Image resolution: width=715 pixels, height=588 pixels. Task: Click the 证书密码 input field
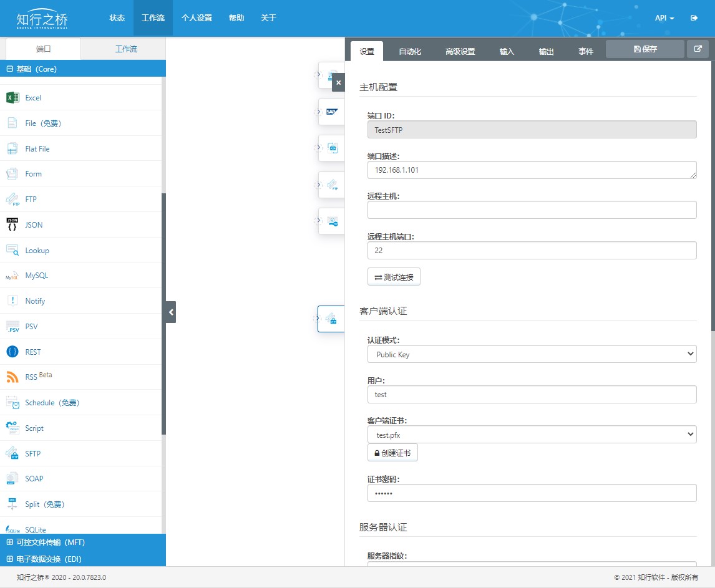[532, 493]
